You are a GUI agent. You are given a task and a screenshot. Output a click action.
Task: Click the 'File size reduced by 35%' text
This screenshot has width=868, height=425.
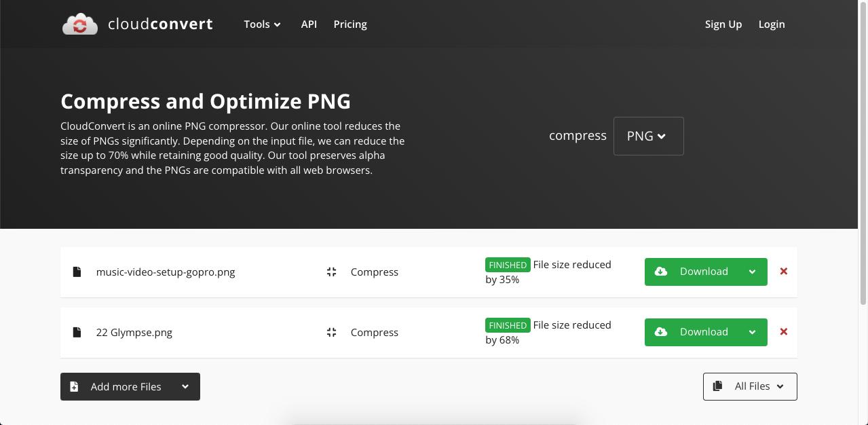(548, 272)
